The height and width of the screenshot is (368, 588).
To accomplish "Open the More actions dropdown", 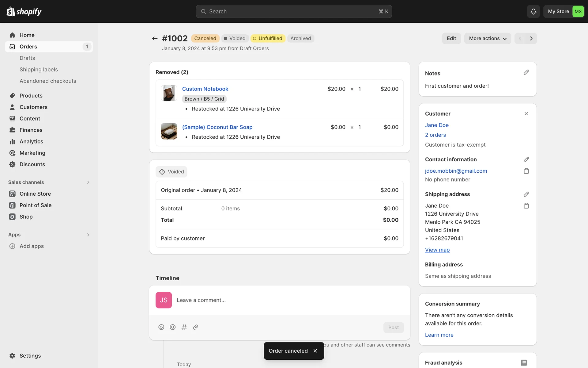I will (488, 38).
